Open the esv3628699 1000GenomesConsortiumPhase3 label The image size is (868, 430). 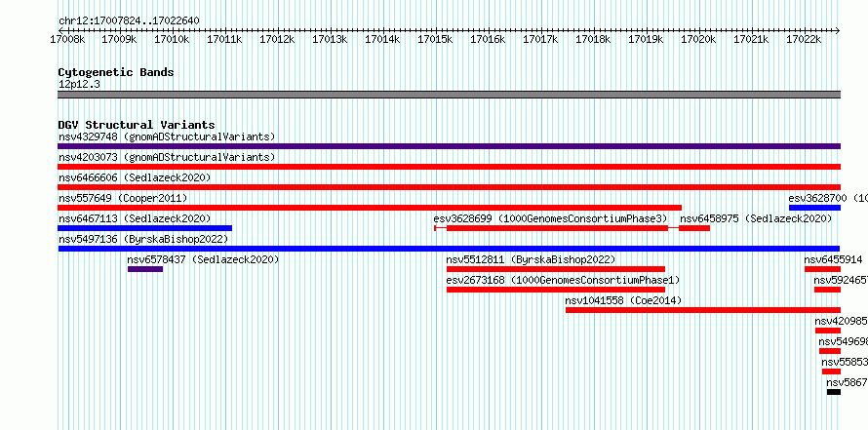click(x=551, y=218)
